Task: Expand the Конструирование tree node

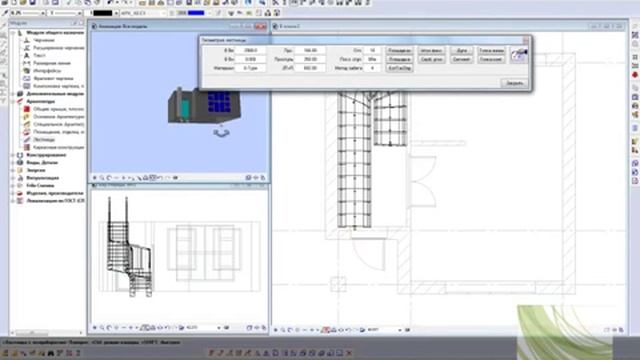Action: coord(13,155)
